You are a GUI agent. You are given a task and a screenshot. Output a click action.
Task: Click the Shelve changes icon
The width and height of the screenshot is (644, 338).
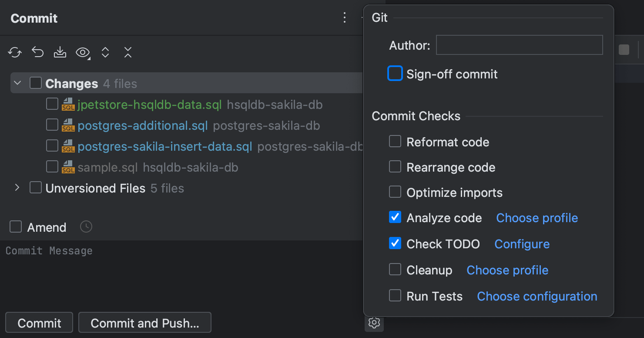(x=60, y=53)
